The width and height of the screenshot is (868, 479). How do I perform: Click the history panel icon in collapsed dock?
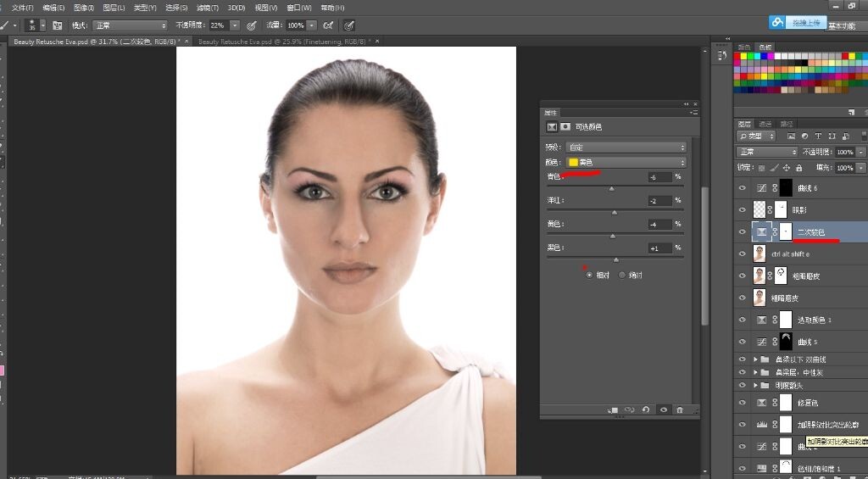(x=721, y=55)
